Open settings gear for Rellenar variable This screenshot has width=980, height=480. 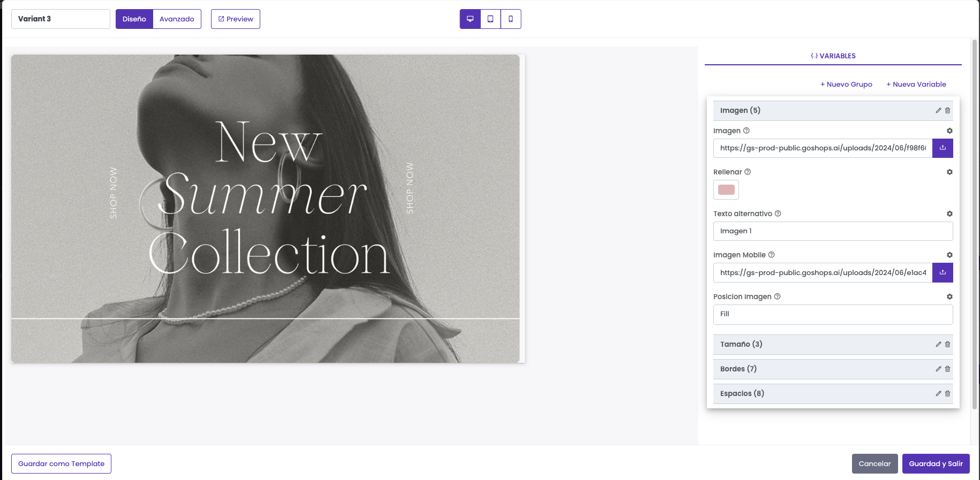tap(949, 172)
